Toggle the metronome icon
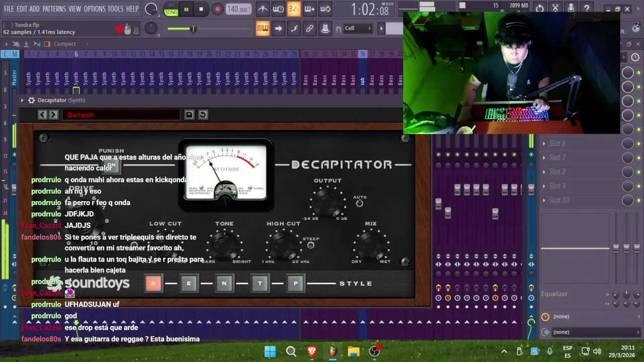The height and width of the screenshot is (362, 644). [x=263, y=9]
